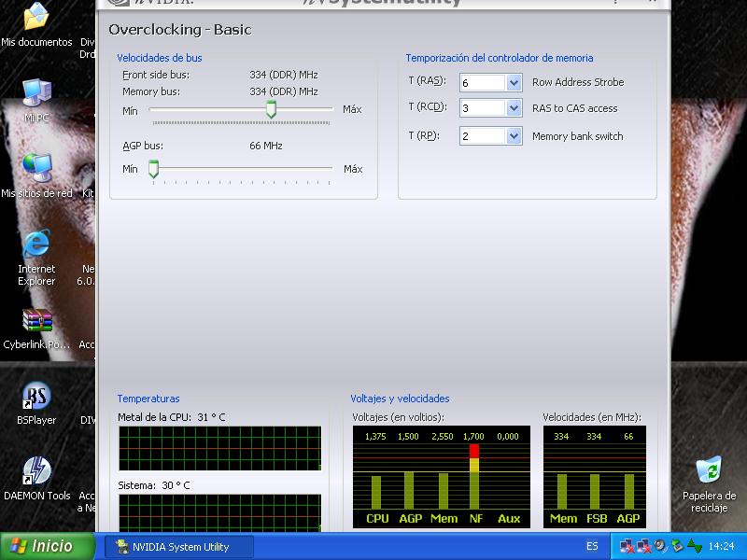Click the memory bus speed slider handle
747x560 pixels.
(271, 109)
